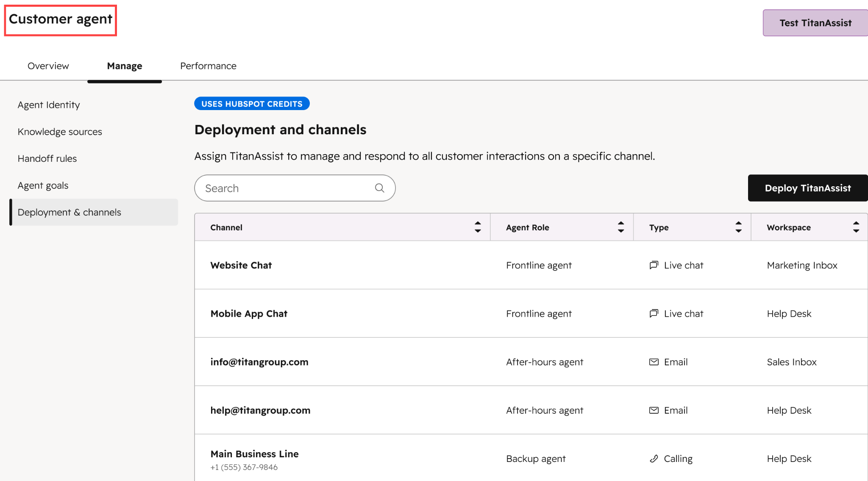Click the Marketing Inbox workspace cell

[x=802, y=265]
